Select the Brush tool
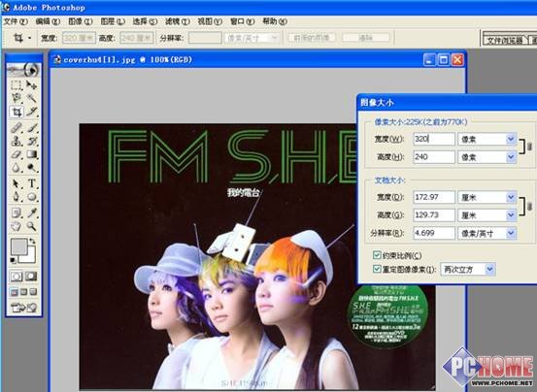 31,128
